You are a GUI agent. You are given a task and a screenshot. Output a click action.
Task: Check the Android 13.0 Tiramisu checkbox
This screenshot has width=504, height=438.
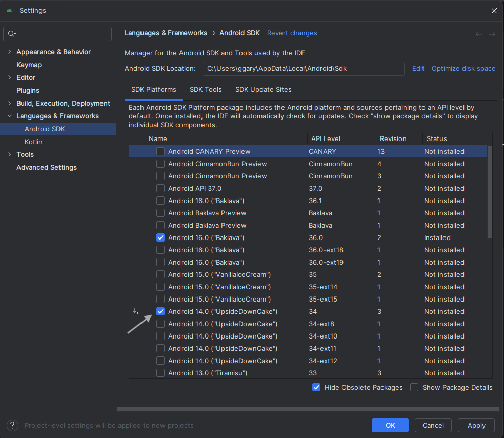point(160,373)
